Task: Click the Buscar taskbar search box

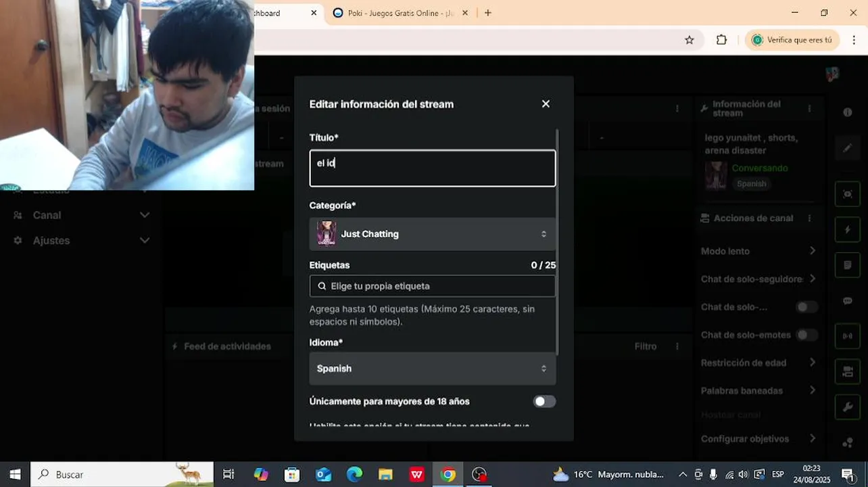Action: click(x=122, y=475)
